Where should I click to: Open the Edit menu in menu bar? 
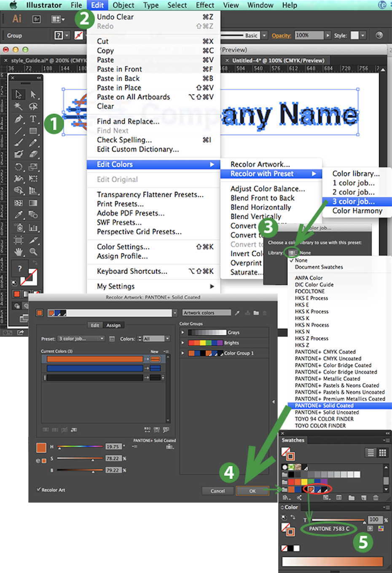tap(97, 5)
